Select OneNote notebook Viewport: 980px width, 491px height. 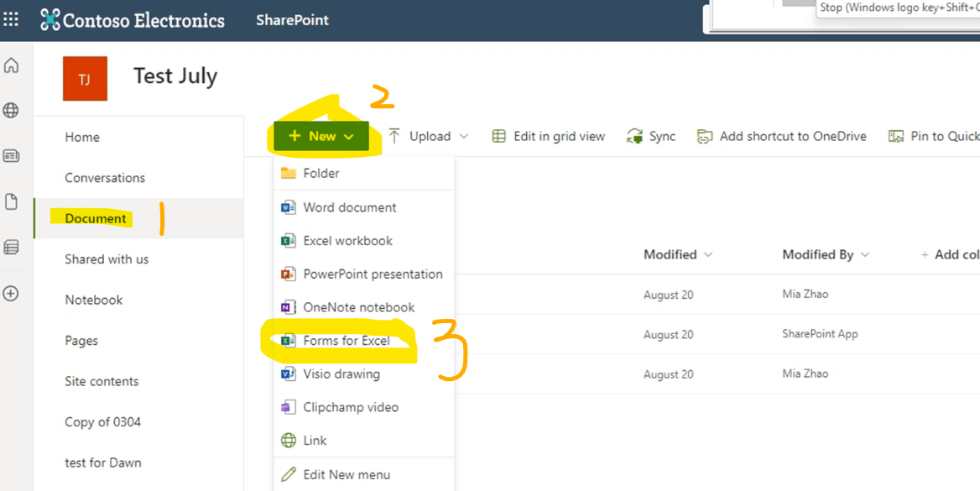[x=356, y=307]
